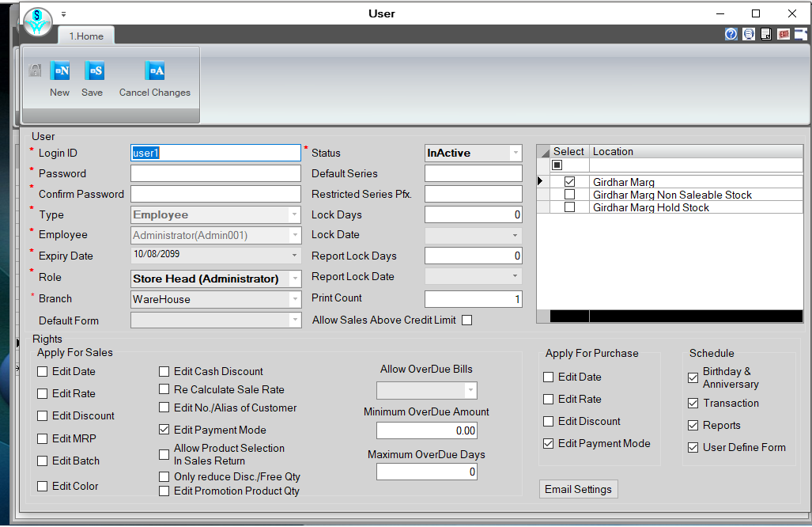Click the Print Count field
The height and width of the screenshot is (527, 812).
click(x=474, y=299)
